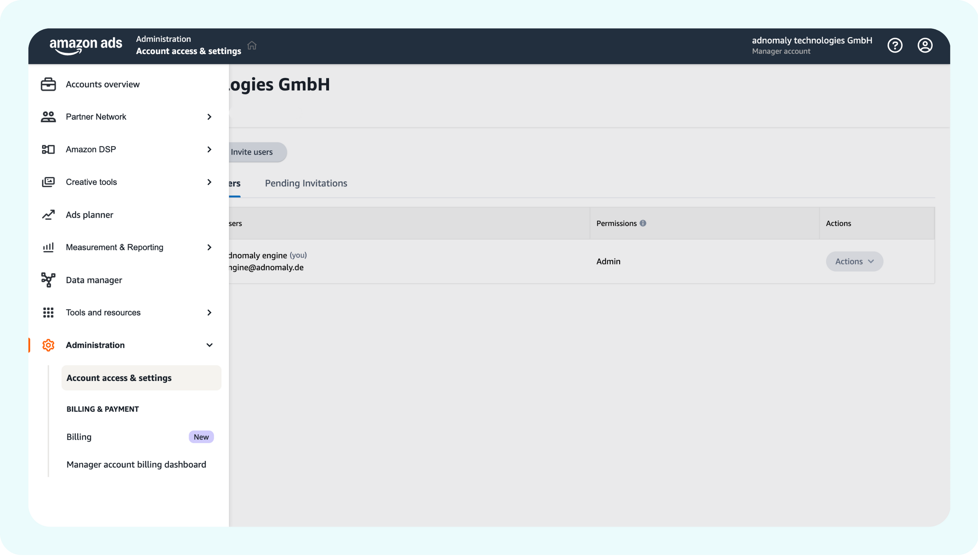
Task: Switch to Pending Invitations tab
Action: 306,183
